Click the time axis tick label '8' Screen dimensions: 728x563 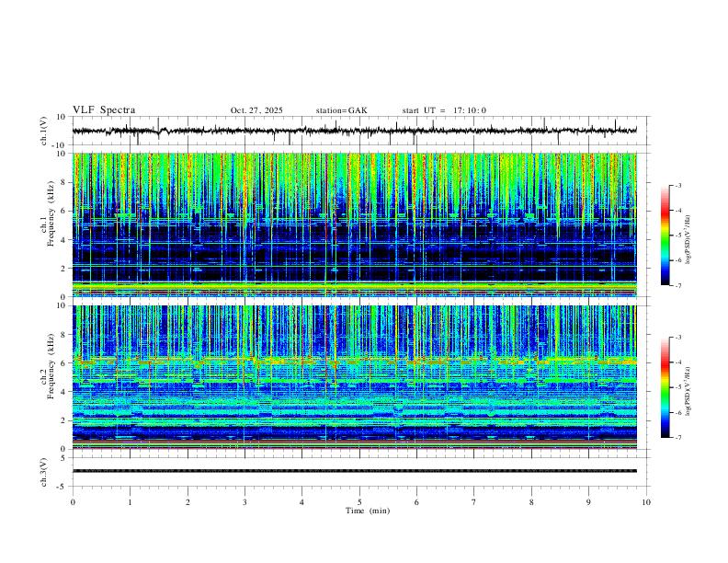click(x=531, y=502)
